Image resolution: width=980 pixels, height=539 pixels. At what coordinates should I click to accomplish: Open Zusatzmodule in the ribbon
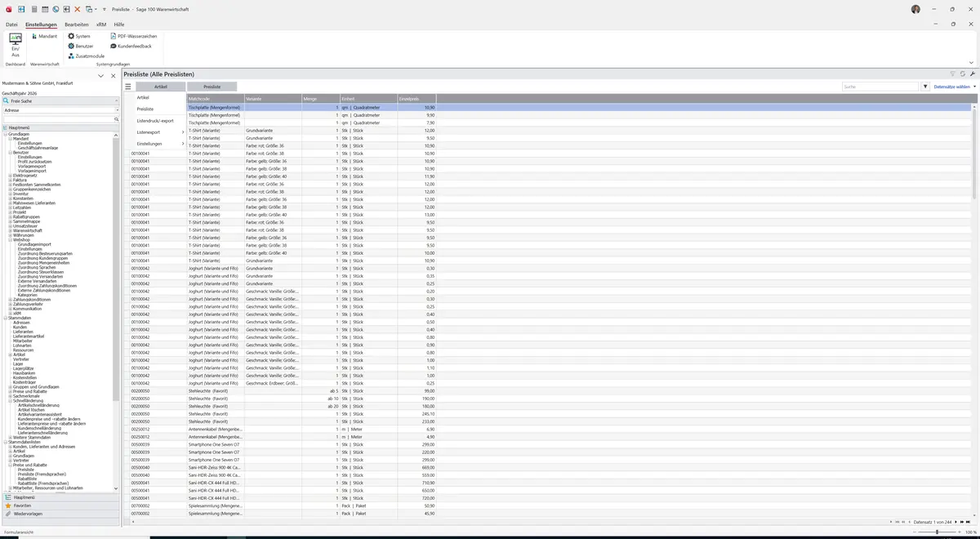click(x=87, y=56)
